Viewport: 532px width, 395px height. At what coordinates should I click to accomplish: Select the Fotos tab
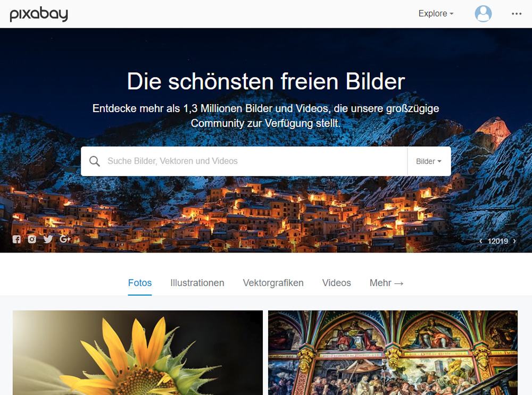140,283
